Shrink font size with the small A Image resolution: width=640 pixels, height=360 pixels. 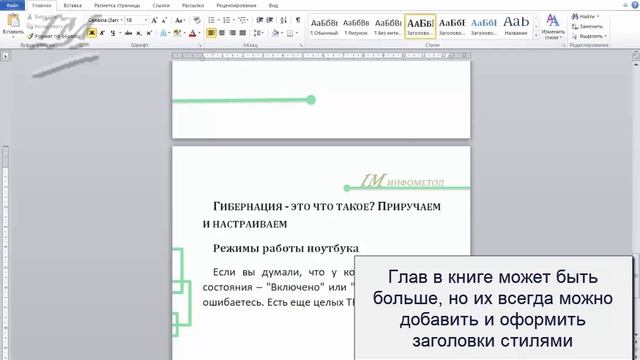point(164,20)
